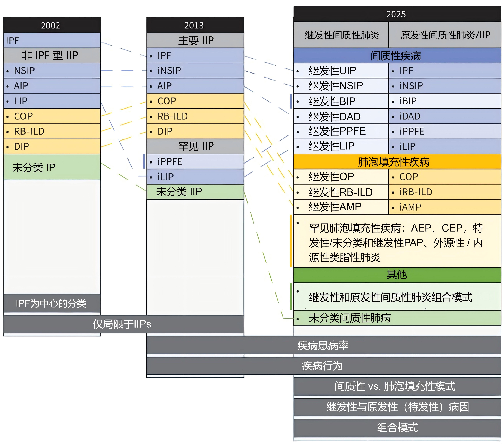
Task: Click the '继发性NSIP' cell
Action: 341,86
